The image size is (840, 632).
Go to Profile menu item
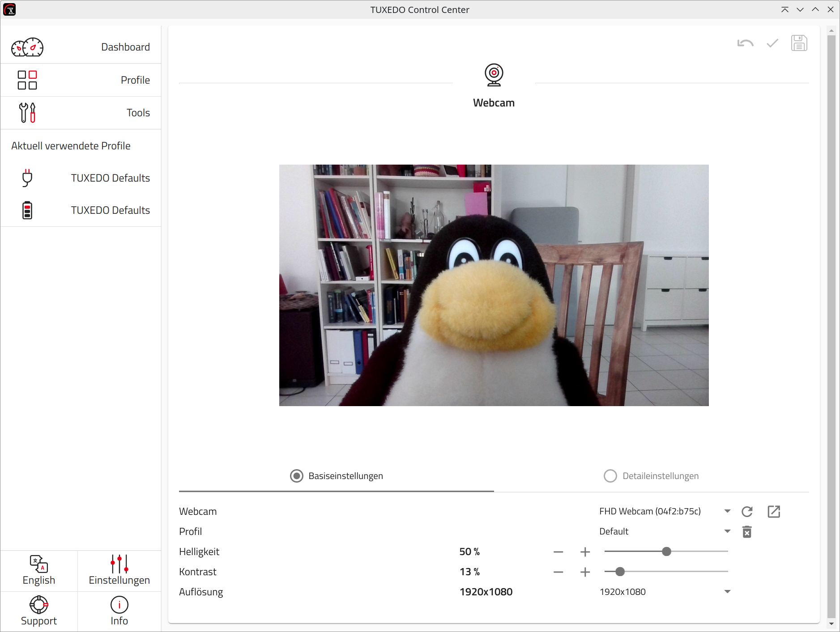tap(81, 80)
